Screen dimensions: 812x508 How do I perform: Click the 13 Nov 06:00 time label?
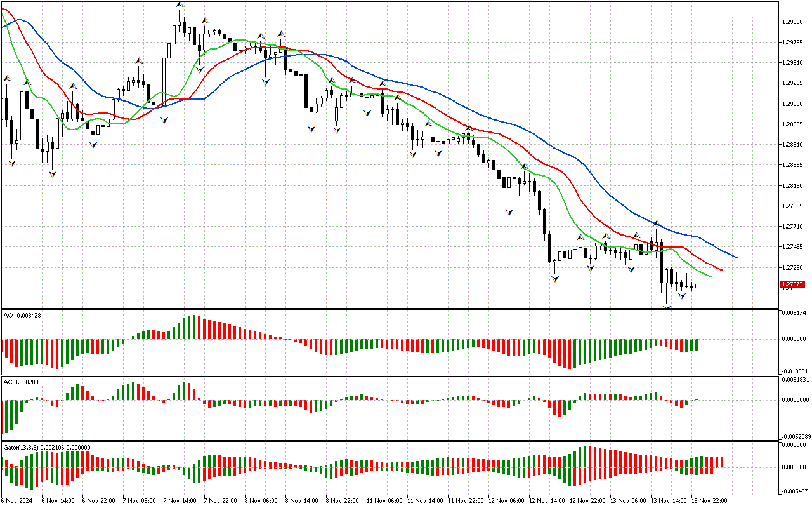[627, 501]
